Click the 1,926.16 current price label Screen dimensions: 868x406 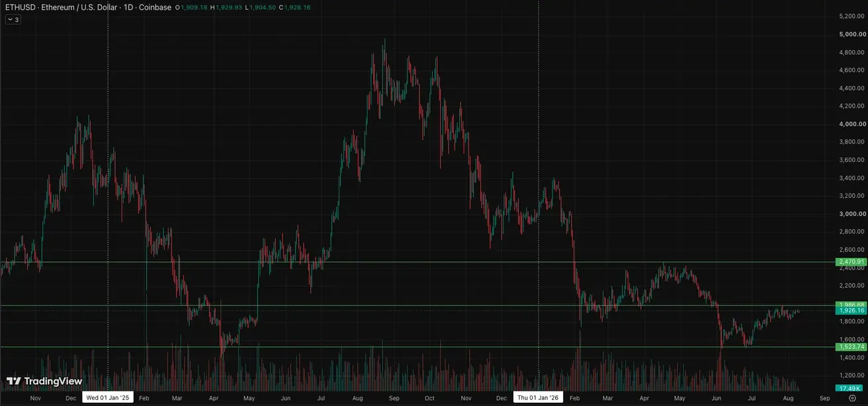coord(851,311)
